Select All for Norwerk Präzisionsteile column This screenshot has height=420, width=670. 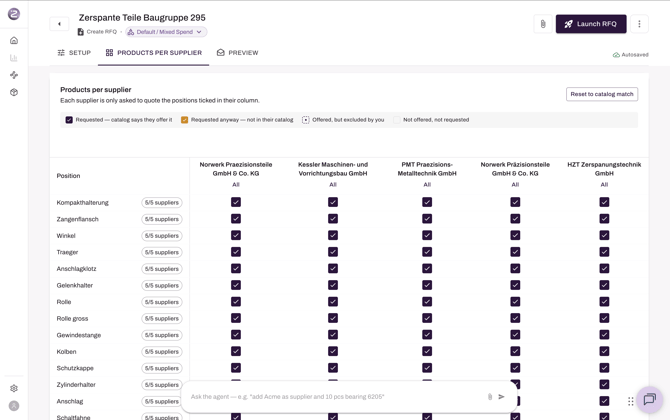coord(515,185)
